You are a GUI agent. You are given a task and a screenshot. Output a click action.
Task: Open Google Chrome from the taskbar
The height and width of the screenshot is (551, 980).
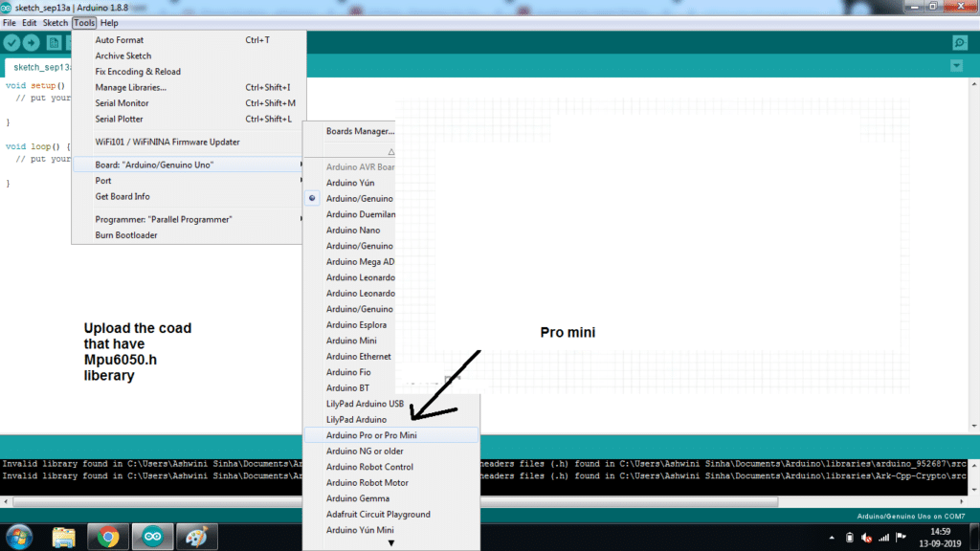coord(108,537)
